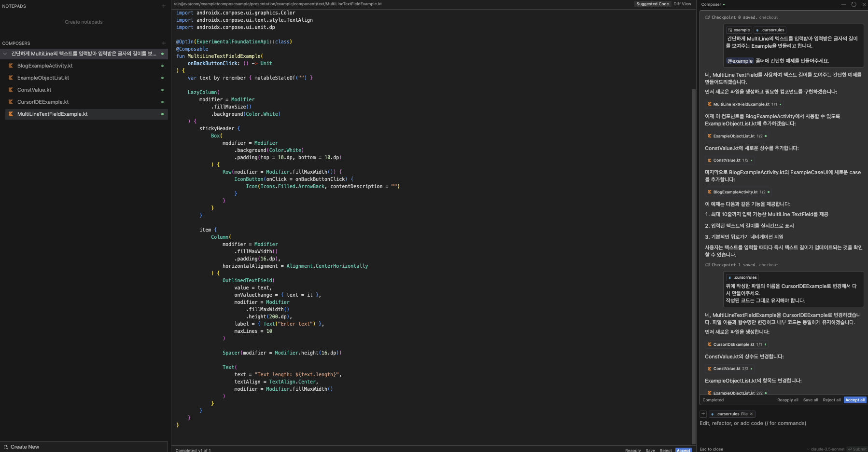Click Reapply in the editor bottom bar
The image size is (868, 452).
pyautogui.click(x=633, y=450)
